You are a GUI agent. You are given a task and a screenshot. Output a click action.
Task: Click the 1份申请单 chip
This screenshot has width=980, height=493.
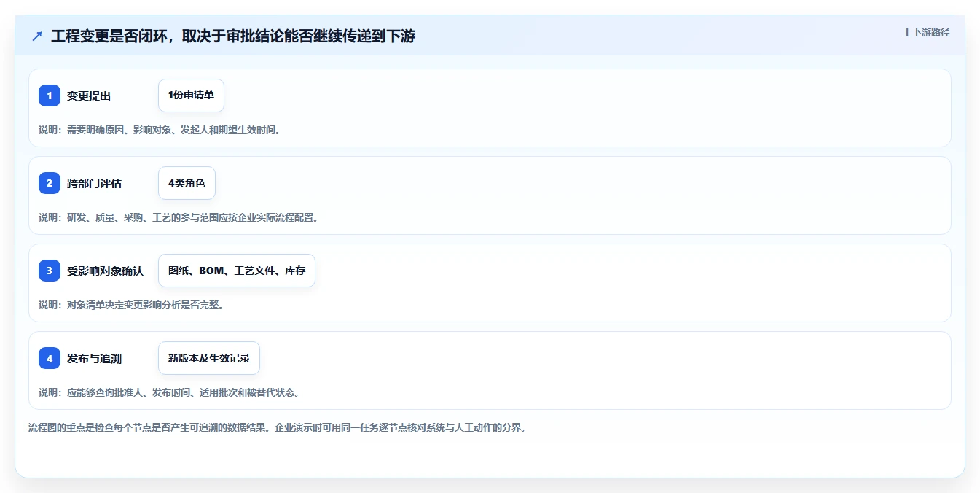[191, 96]
